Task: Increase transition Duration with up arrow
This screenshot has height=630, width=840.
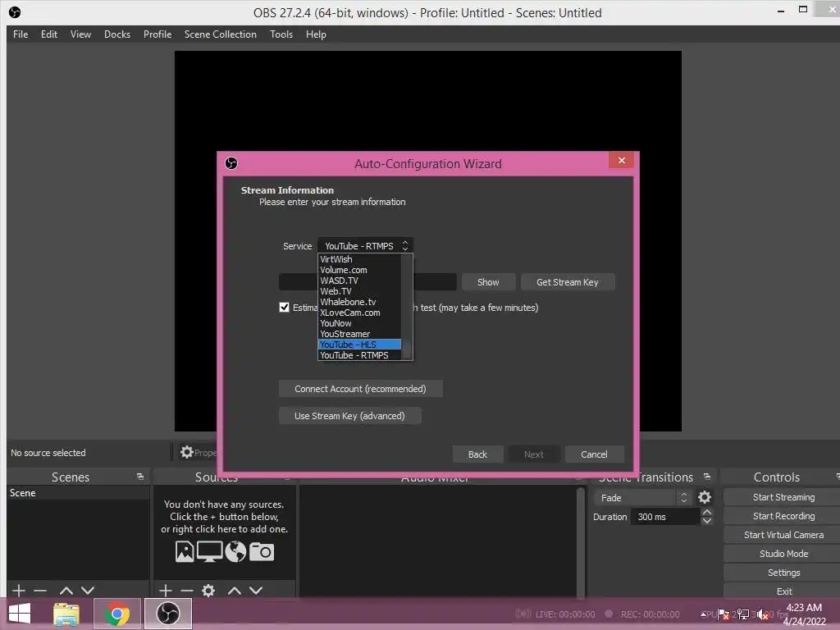Action: 707,513
